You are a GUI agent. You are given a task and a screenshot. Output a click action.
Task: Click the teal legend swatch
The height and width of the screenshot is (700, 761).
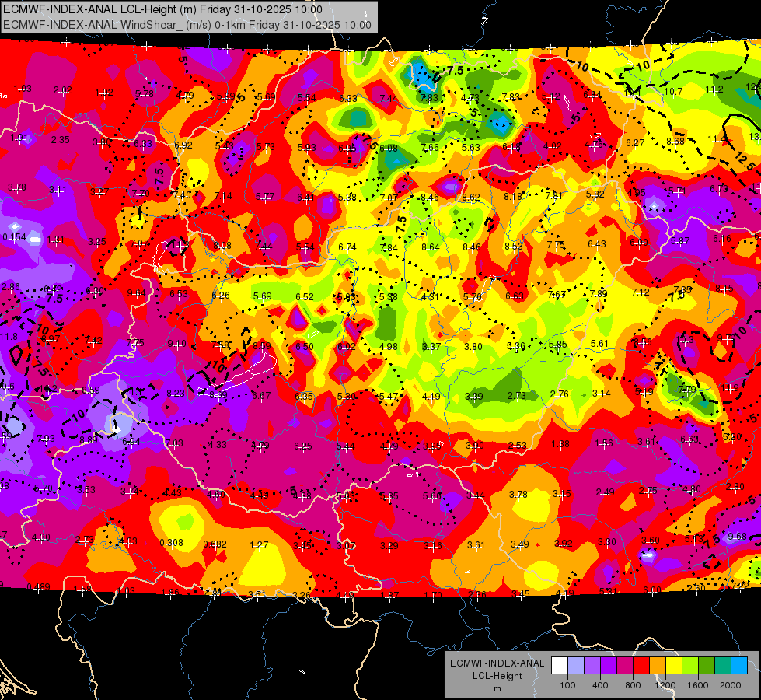click(723, 666)
